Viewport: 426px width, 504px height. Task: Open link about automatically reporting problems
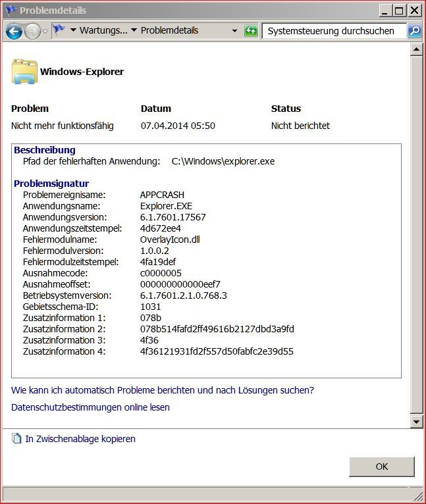click(x=163, y=390)
